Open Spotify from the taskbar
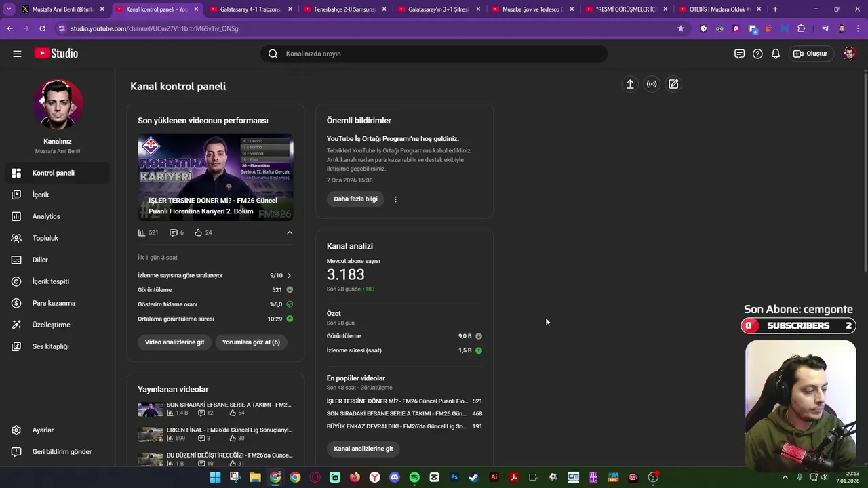The width and height of the screenshot is (868, 488). coord(414,477)
